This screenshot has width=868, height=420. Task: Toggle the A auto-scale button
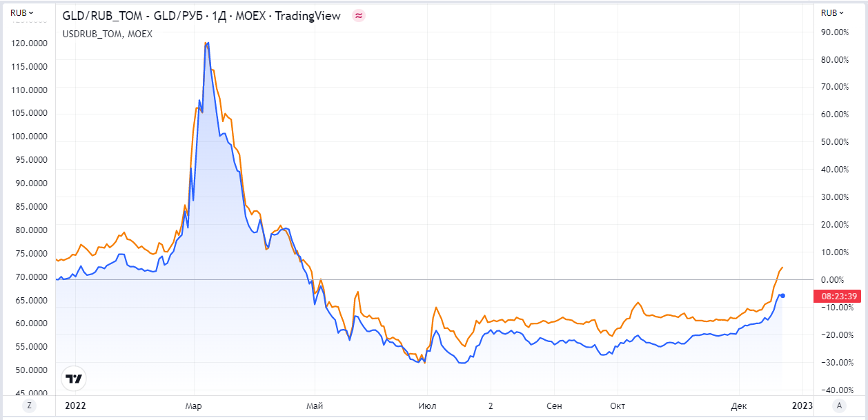tap(839, 406)
